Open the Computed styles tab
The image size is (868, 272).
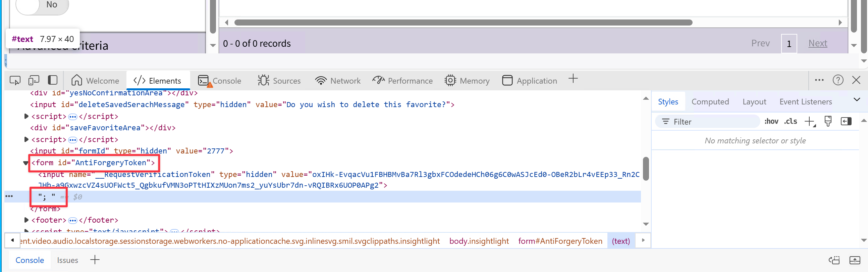[710, 101]
